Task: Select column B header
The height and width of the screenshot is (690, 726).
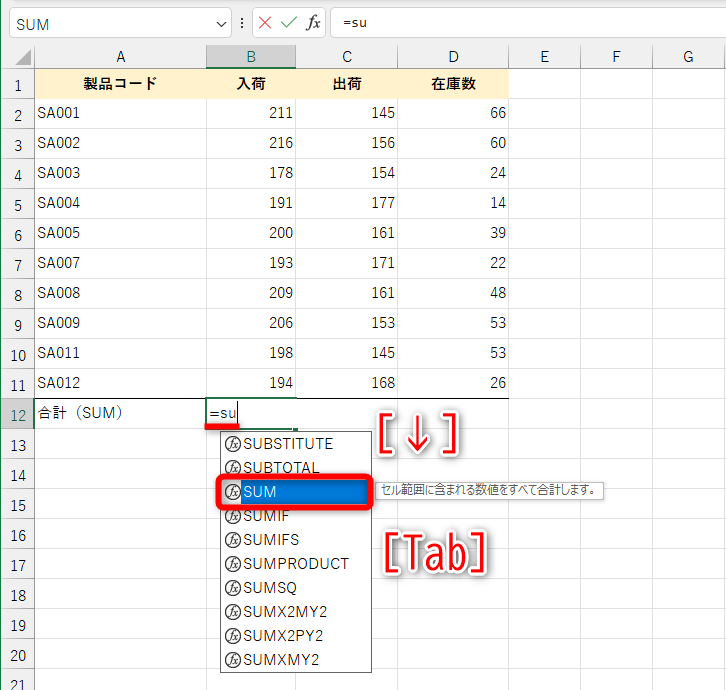Action: pos(251,57)
